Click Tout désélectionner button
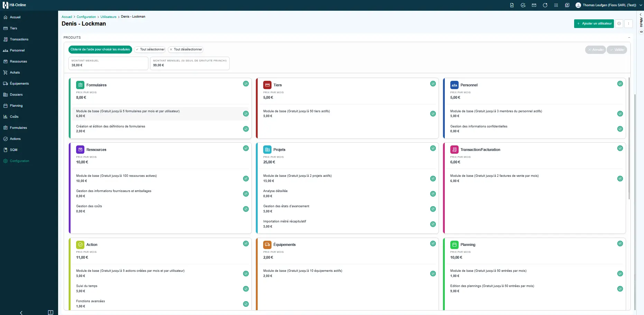The height and width of the screenshot is (315, 644). pyautogui.click(x=186, y=49)
